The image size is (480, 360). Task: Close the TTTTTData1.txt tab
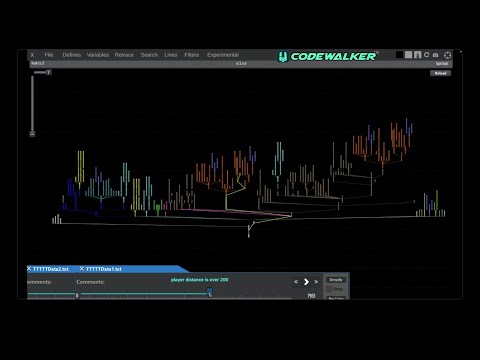[x=82, y=269]
